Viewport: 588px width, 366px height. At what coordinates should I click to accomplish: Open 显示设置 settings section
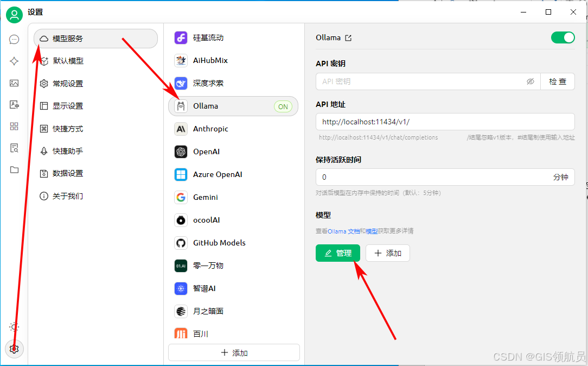pos(95,106)
